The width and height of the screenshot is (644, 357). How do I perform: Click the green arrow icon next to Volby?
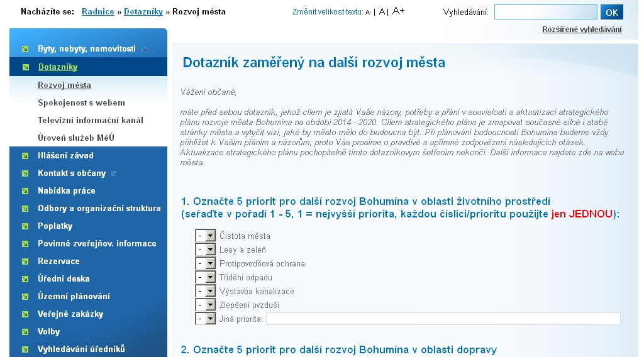pos(25,332)
